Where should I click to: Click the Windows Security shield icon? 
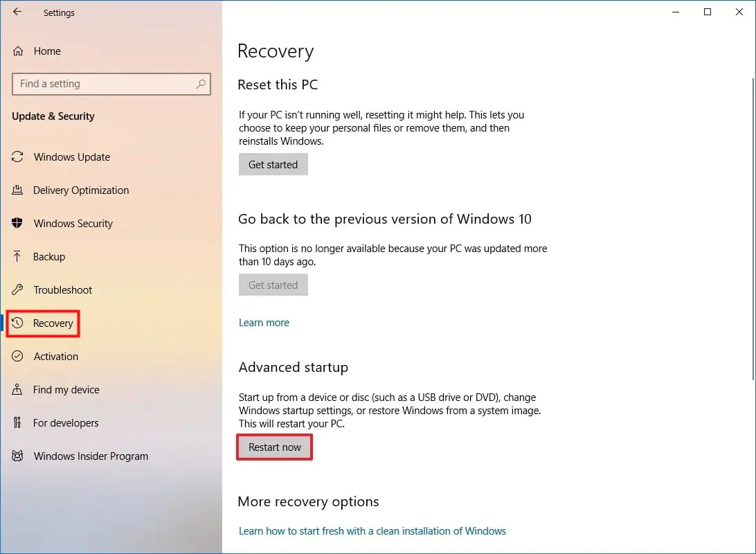[18, 224]
